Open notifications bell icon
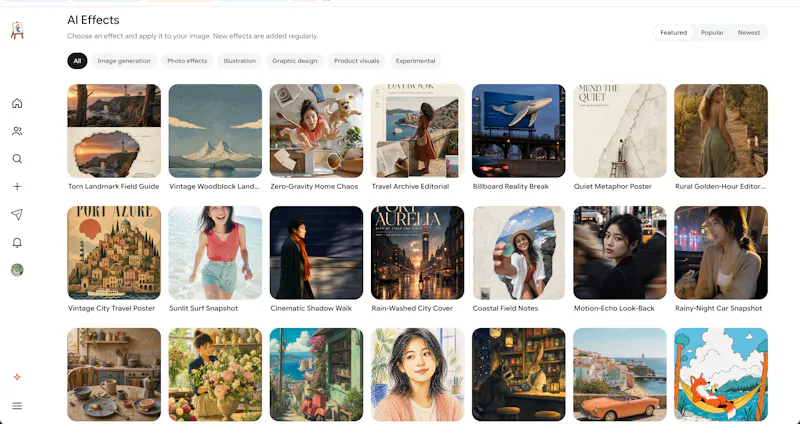 pos(17,242)
